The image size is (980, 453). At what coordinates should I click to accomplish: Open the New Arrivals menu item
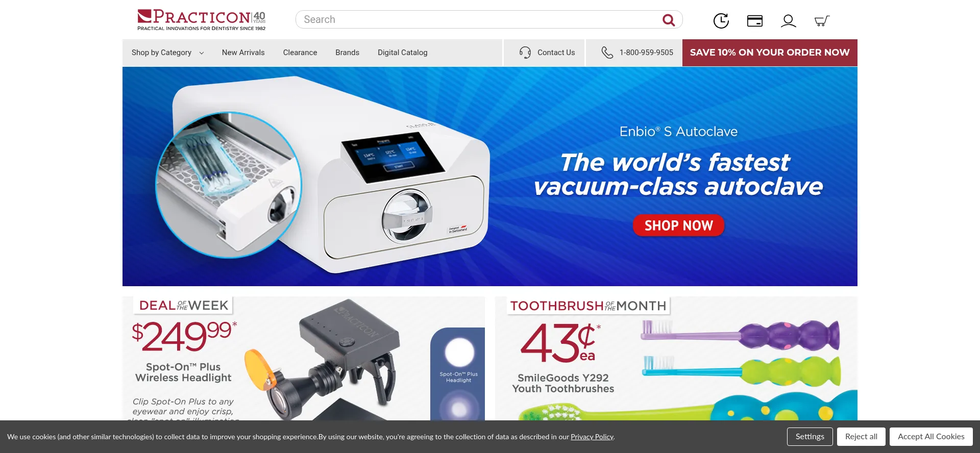[x=243, y=53]
